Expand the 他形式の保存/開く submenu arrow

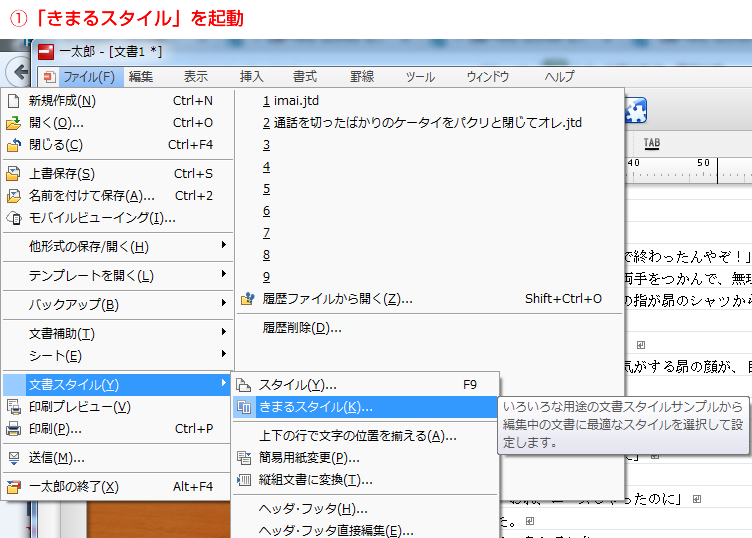click(223, 245)
